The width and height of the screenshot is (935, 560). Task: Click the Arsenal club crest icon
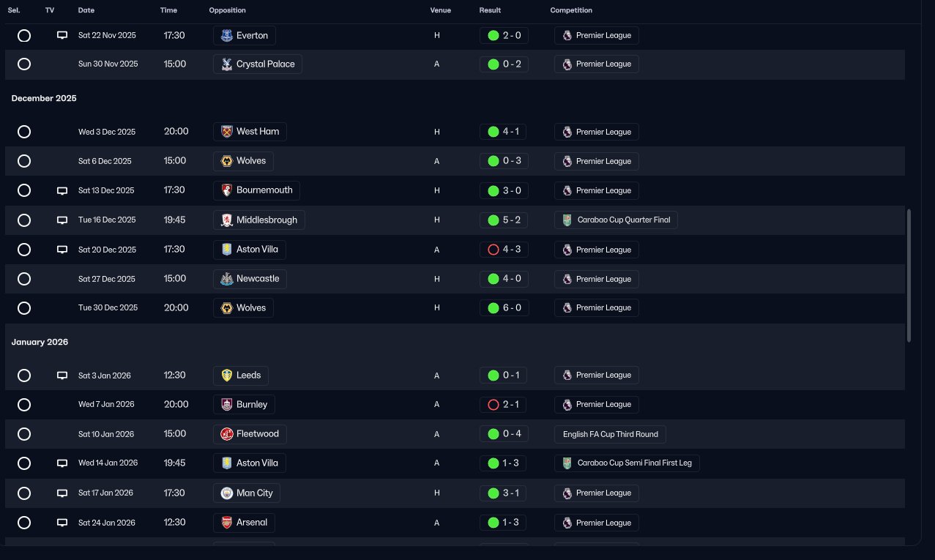pyautogui.click(x=227, y=523)
